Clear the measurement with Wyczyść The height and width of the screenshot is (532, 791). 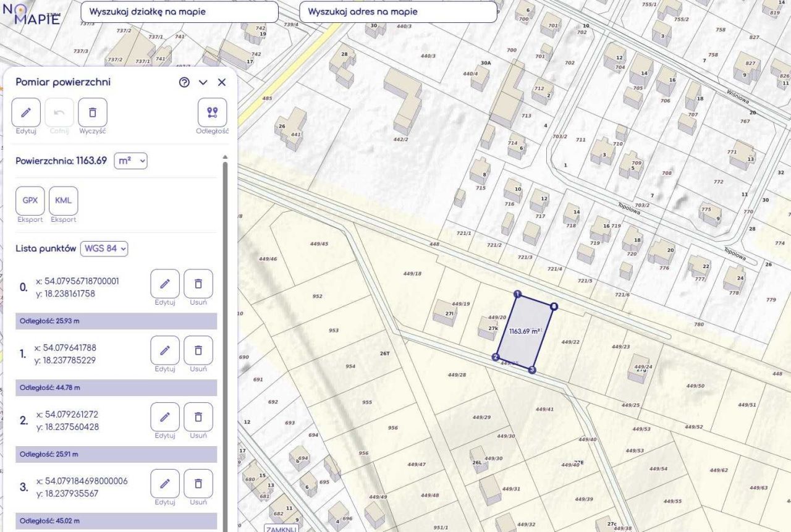point(93,112)
